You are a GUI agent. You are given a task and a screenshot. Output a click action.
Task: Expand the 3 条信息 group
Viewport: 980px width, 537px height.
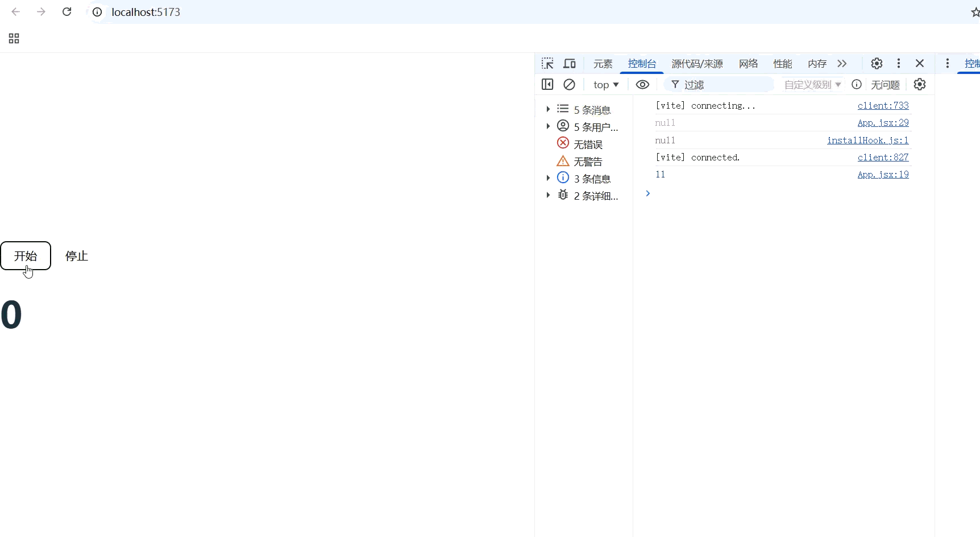(548, 177)
